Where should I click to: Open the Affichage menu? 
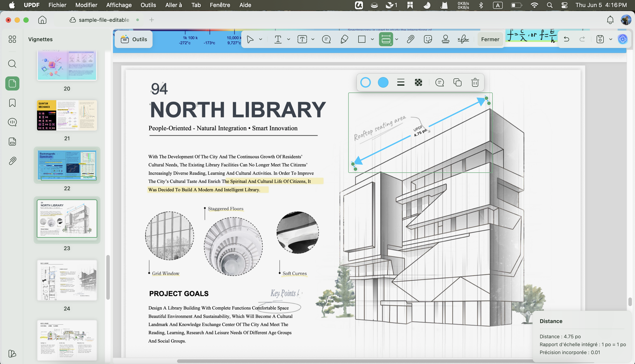119,5
